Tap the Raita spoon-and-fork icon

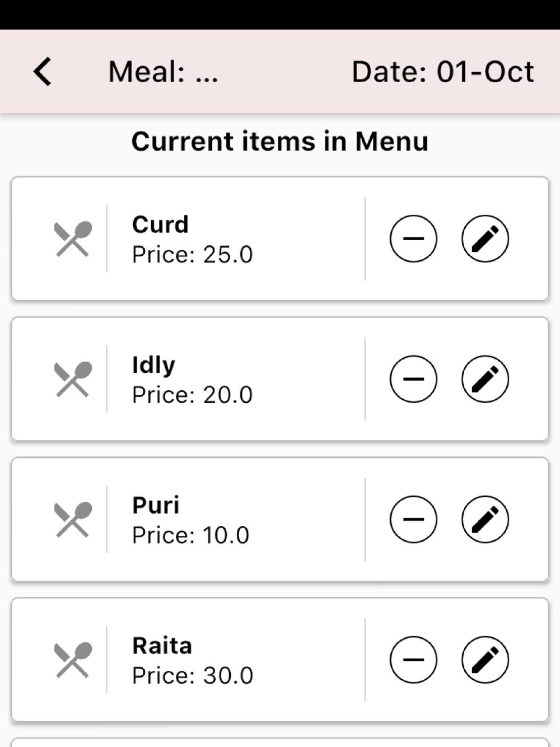tap(73, 660)
